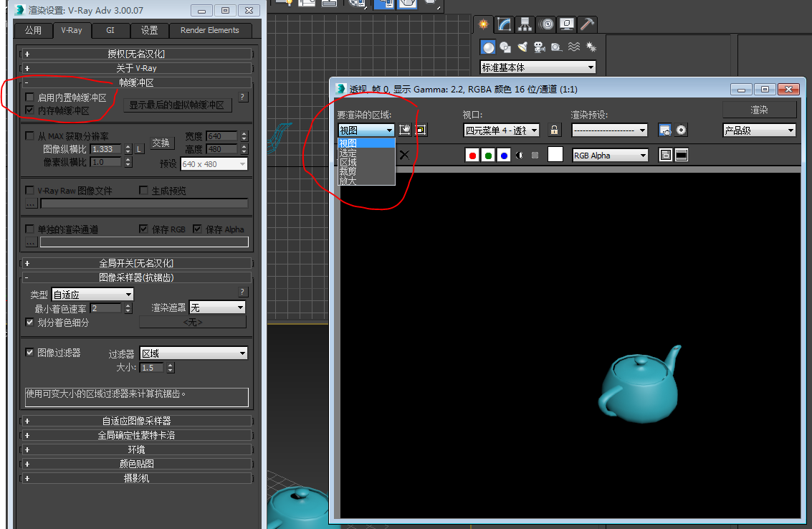This screenshot has height=529, width=812.
Task: Click the 渲染 render button
Action: click(x=759, y=110)
